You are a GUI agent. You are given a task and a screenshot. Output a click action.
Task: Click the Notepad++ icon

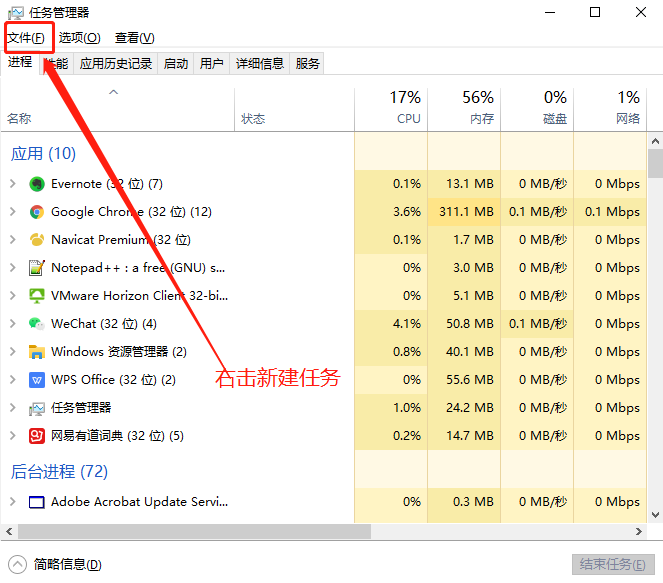[x=37, y=268]
